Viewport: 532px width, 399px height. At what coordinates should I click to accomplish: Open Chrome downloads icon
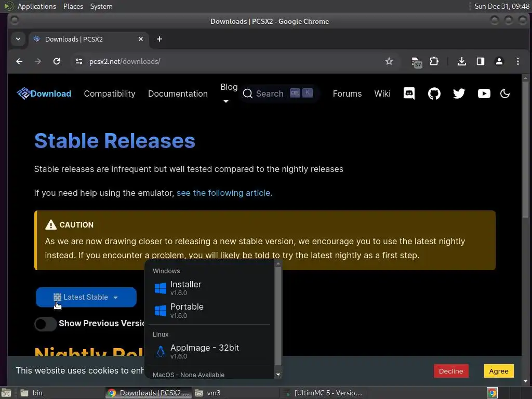click(x=461, y=61)
